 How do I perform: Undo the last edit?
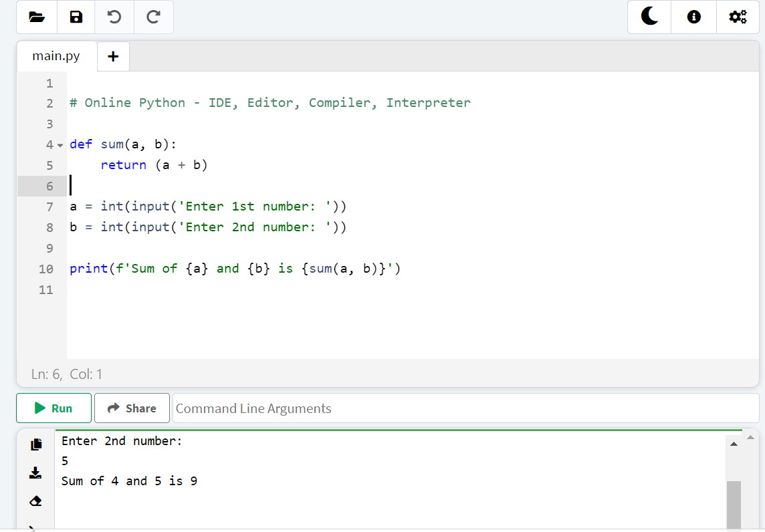coord(114,17)
